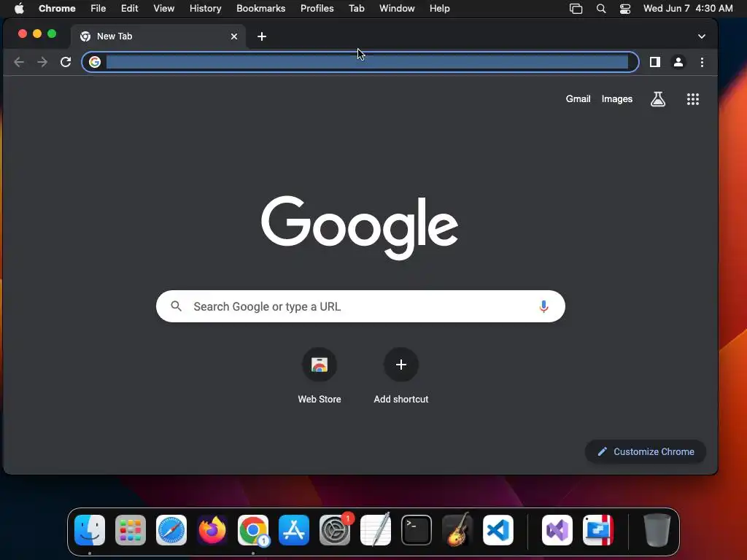Image resolution: width=747 pixels, height=560 pixels.
Task: Open the Chrome profile avatar
Action: (x=678, y=62)
